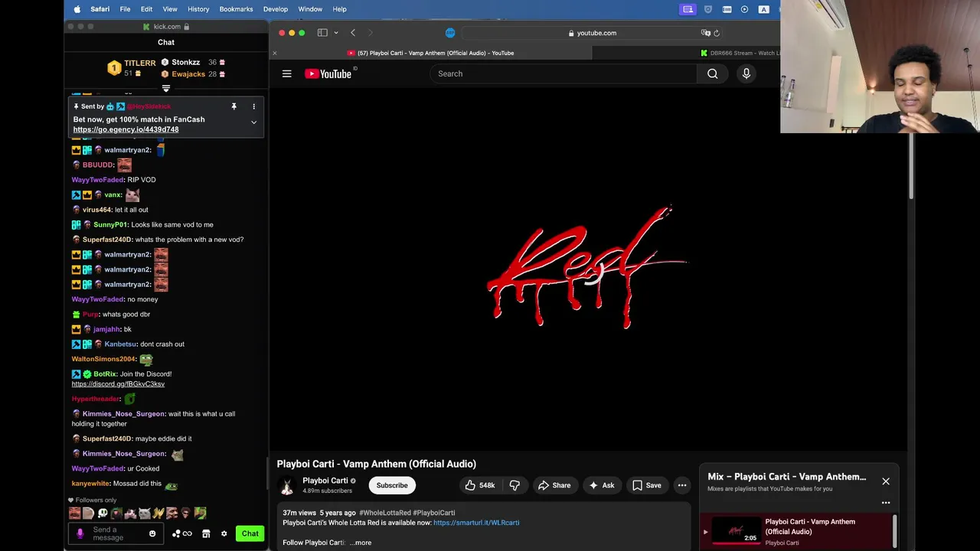Save the video to a playlist
This screenshot has width=980, height=551.
(646, 485)
